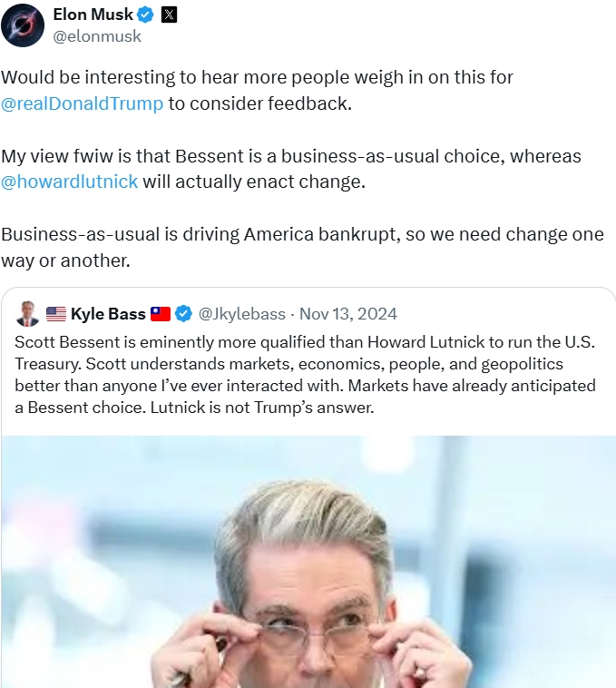
Task: Open Elon Musk's profile avatar
Action: pyautogui.click(x=23, y=25)
